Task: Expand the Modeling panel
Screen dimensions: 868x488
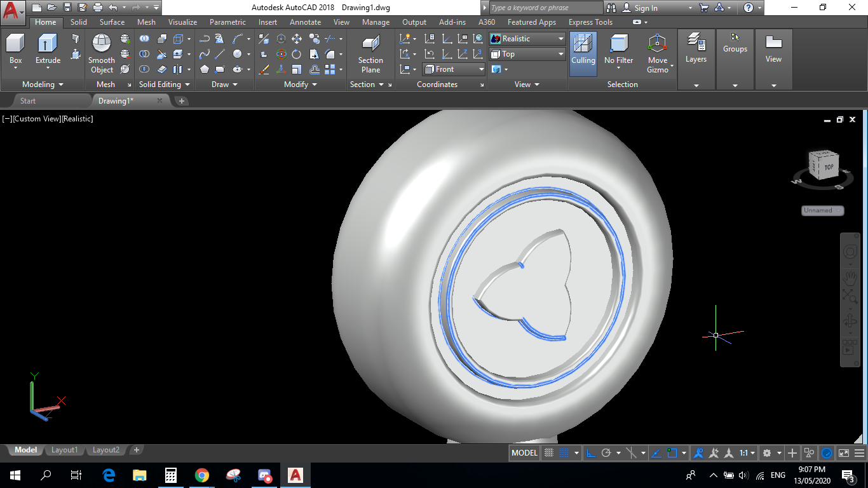Action: coord(43,85)
